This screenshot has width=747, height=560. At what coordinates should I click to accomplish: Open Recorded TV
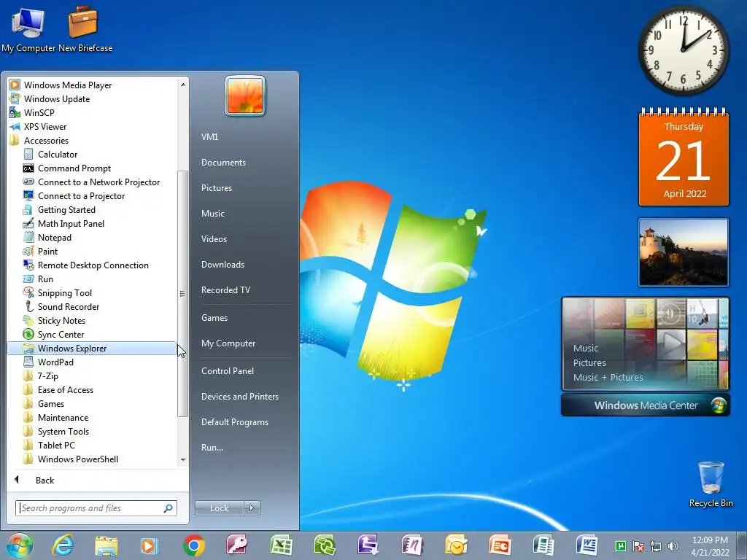pos(225,290)
